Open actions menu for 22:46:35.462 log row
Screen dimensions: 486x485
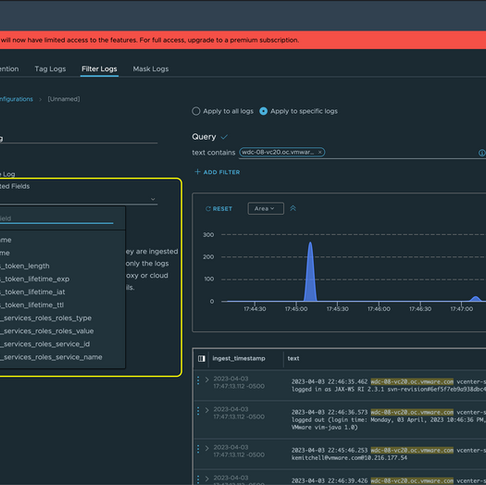[198, 380]
